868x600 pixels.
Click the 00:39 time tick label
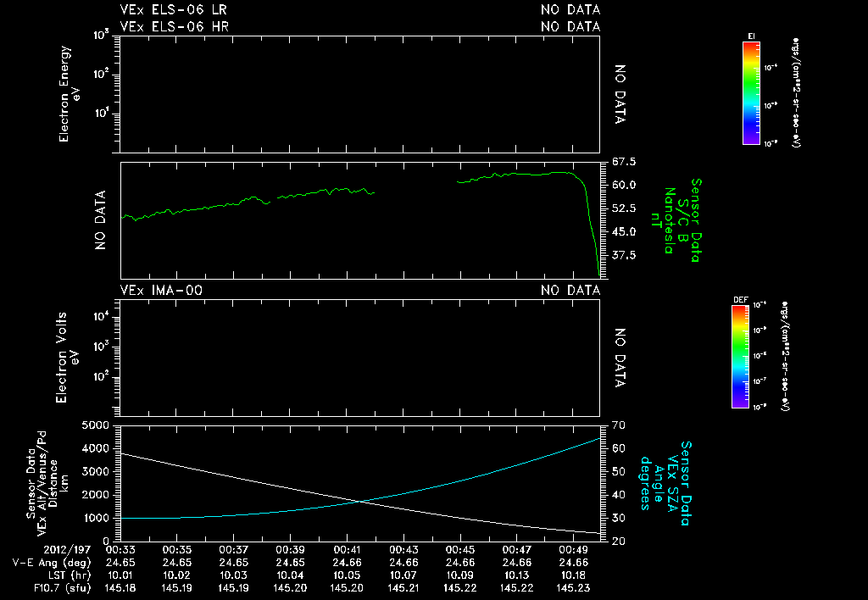290,550
